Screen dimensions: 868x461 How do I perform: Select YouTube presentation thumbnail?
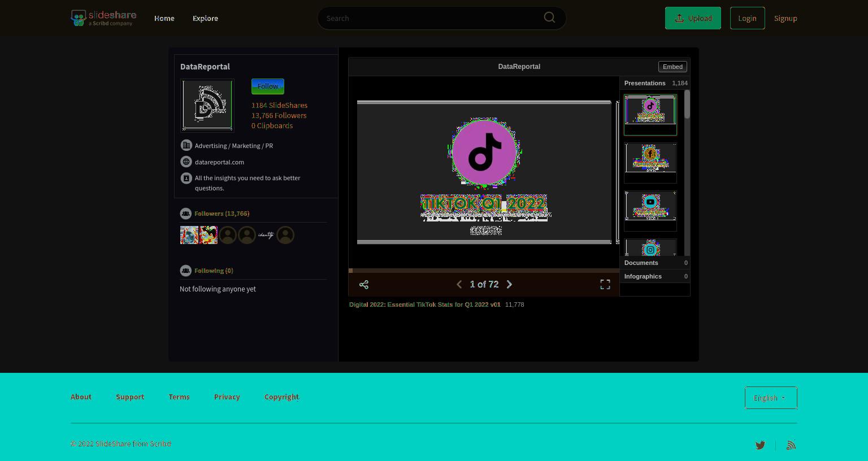click(650, 211)
